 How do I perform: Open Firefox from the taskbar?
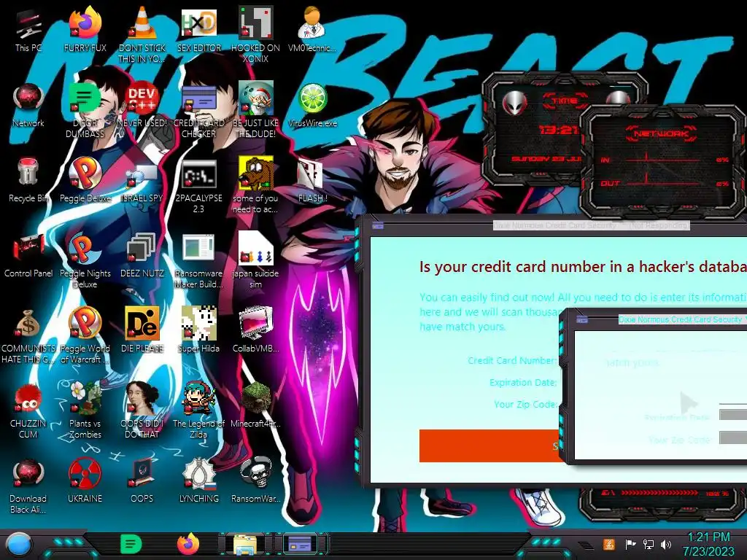pos(188,544)
